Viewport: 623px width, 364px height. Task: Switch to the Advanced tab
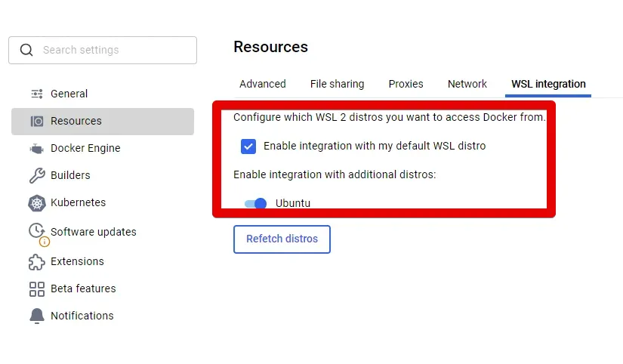(x=263, y=84)
